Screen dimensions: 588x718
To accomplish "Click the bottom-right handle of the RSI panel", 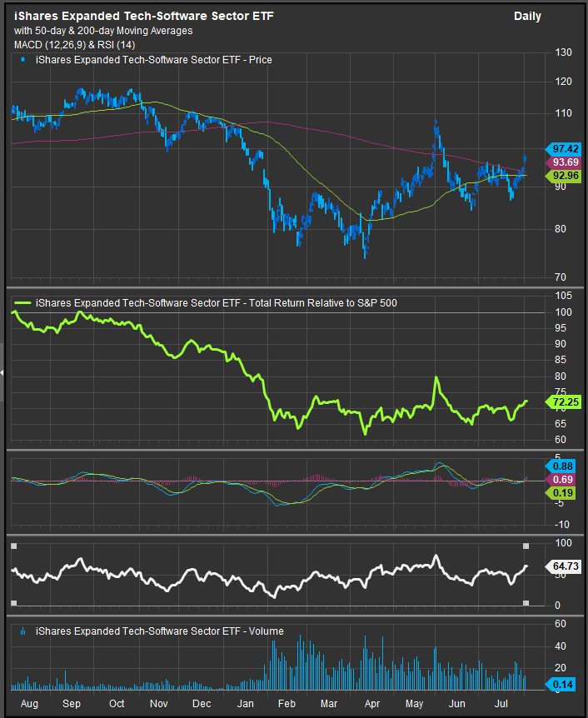I will pyautogui.click(x=526, y=603).
